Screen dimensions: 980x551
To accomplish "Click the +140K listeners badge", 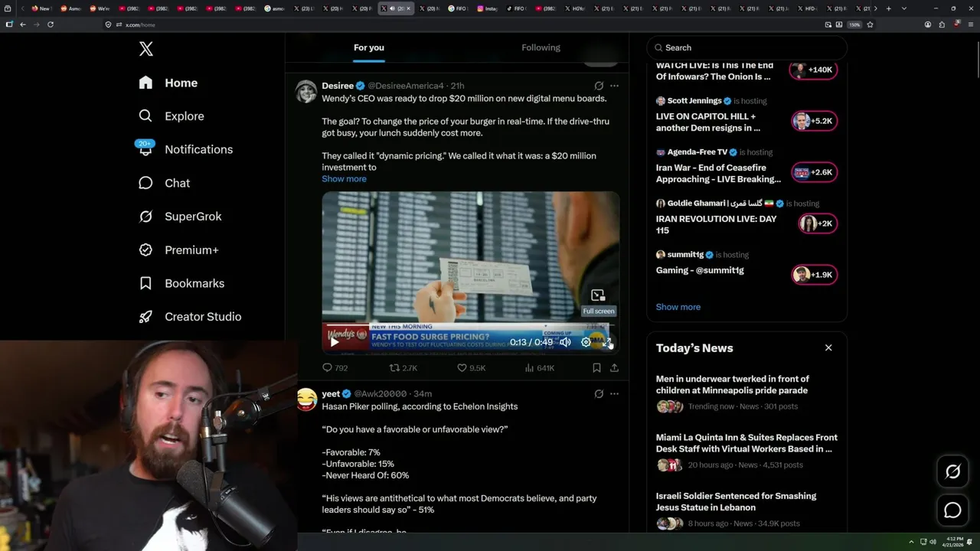I will (814, 70).
